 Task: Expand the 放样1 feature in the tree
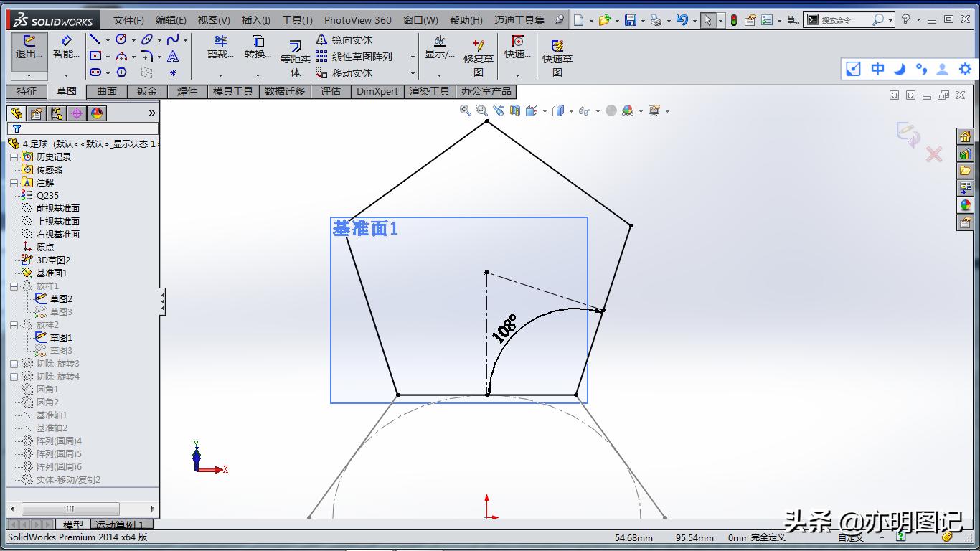pos(14,286)
